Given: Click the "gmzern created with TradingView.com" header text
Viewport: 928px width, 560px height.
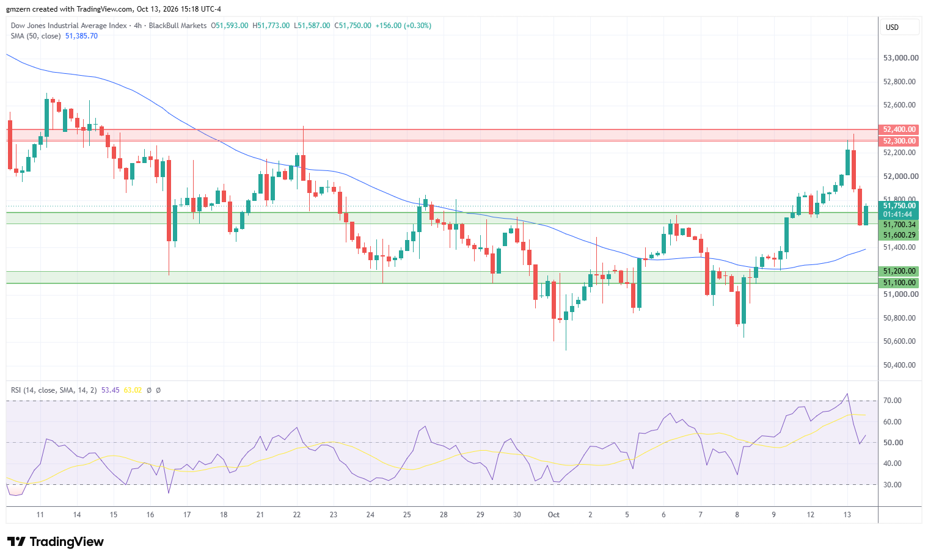Looking at the screenshot, I should [x=69, y=9].
